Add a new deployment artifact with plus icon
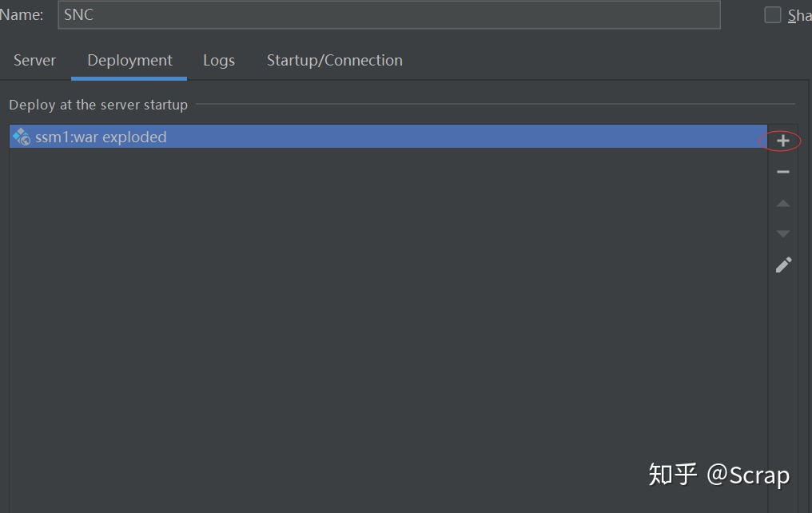Screen dimensions: 812x513 tap(782, 141)
